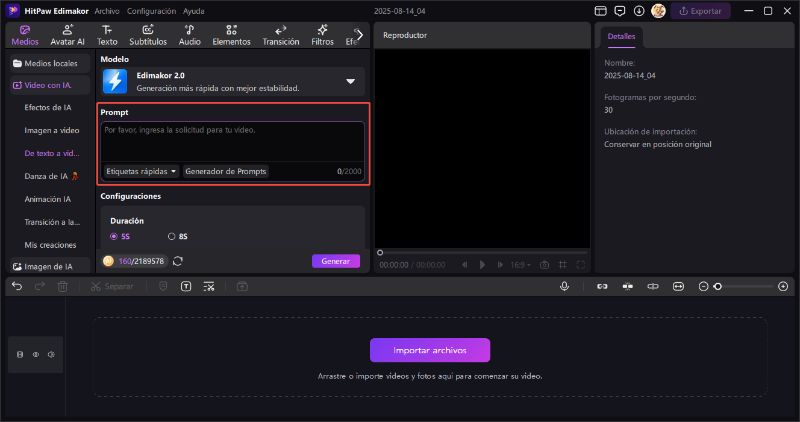Click the Exportar button
The height and width of the screenshot is (422, 800).
701,11
